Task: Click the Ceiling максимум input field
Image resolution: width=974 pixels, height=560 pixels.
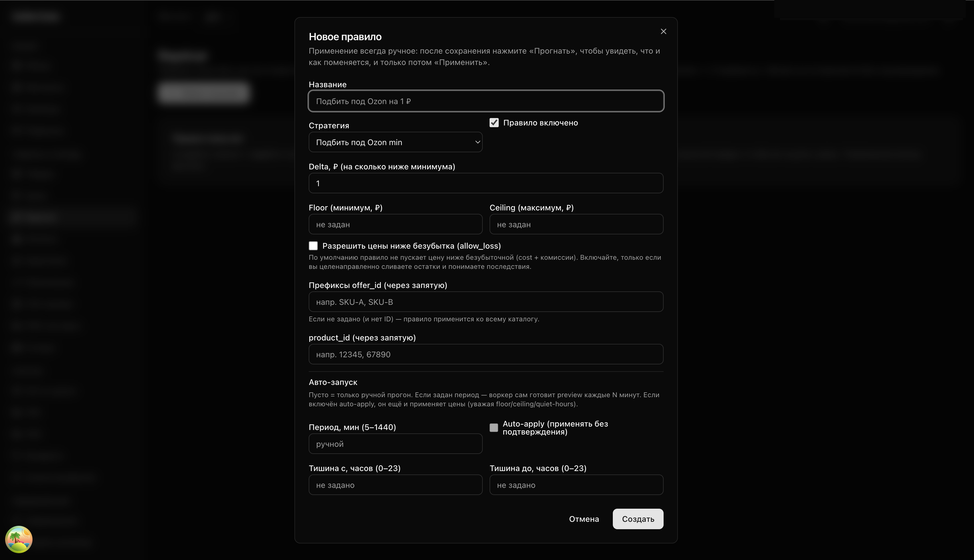Action: click(x=576, y=224)
